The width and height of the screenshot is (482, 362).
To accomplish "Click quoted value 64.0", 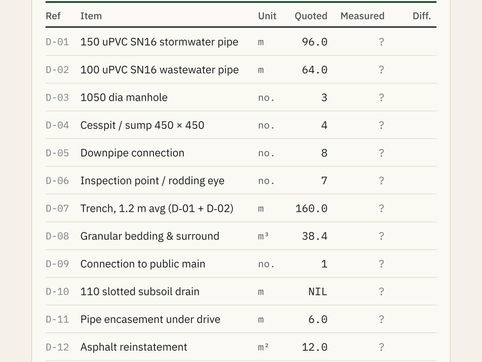I will (314, 70).
